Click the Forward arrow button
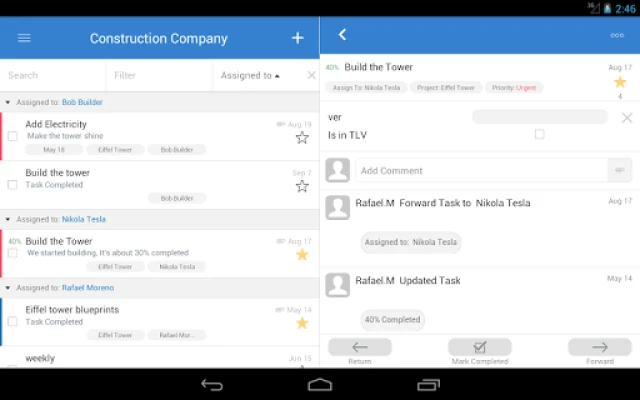The width and height of the screenshot is (640, 400). coord(600,347)
